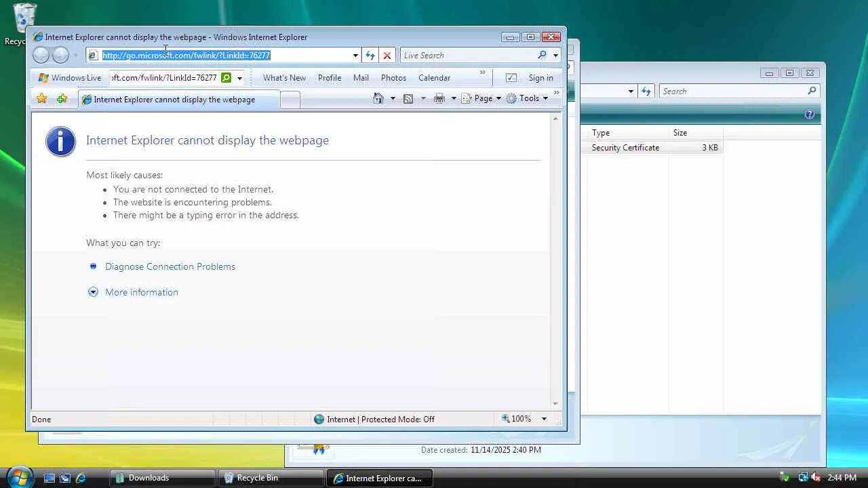Switch to Recycle Bin taskbar button
The width and height of the screenshot is (868, 488).
point(271,478)
